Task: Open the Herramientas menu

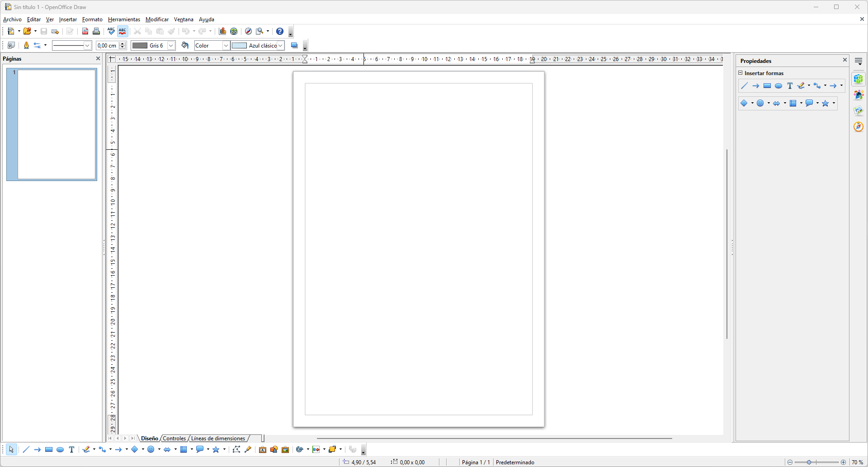Action: click(x=124, y=19)
